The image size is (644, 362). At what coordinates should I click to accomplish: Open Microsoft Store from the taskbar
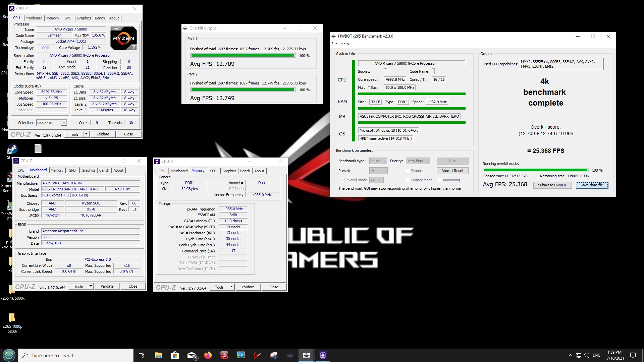pyautogui.click(x=175, y=355)
